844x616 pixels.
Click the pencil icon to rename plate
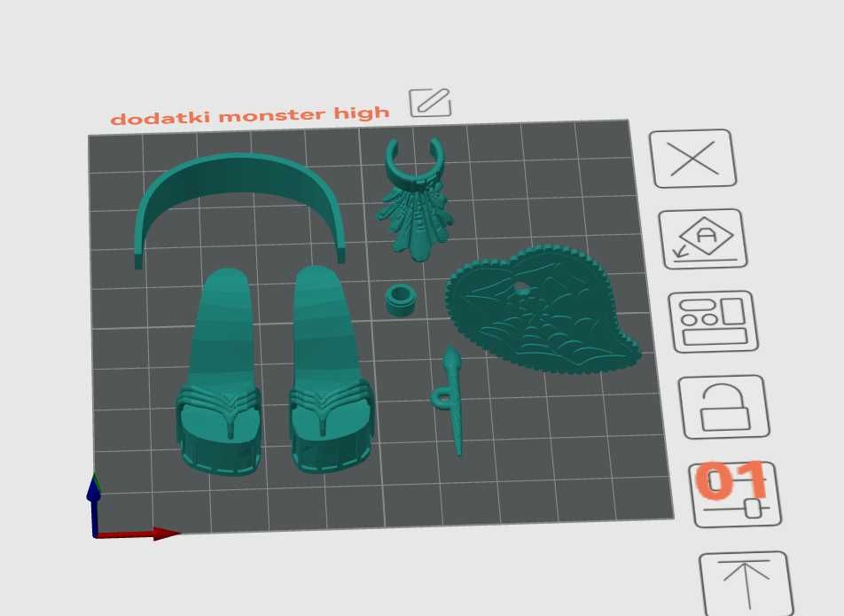click(x=430, y=102)
